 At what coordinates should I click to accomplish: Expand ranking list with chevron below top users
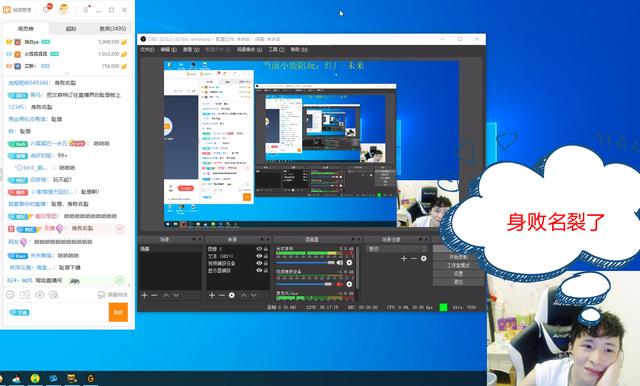pos(67,73)
